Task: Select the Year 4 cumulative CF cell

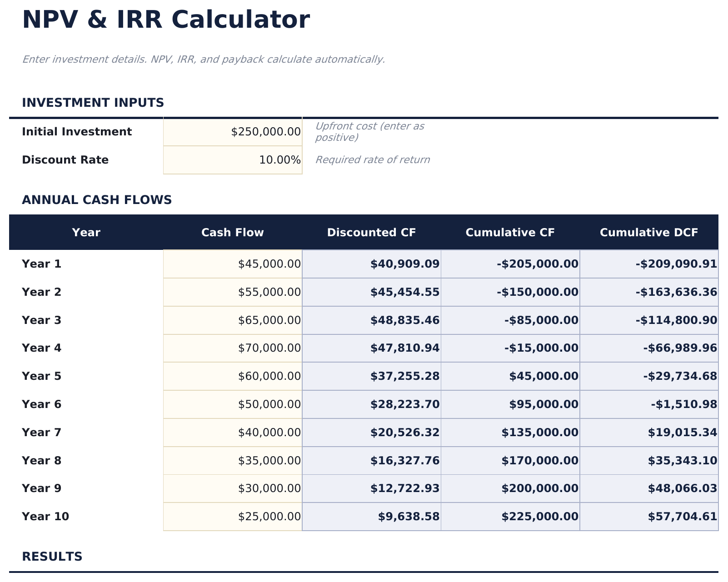Action: pyautogui.click(x=509, y=348)
